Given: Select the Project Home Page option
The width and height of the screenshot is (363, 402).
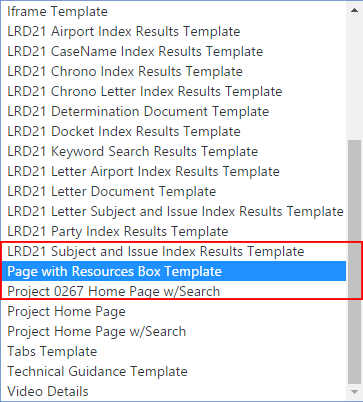Looking at the screenshot, I should [173, 311].
